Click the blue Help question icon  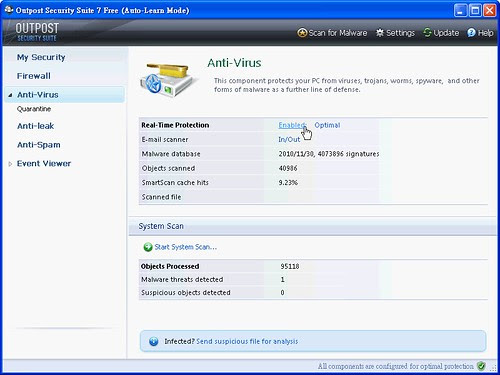(471, 33)
